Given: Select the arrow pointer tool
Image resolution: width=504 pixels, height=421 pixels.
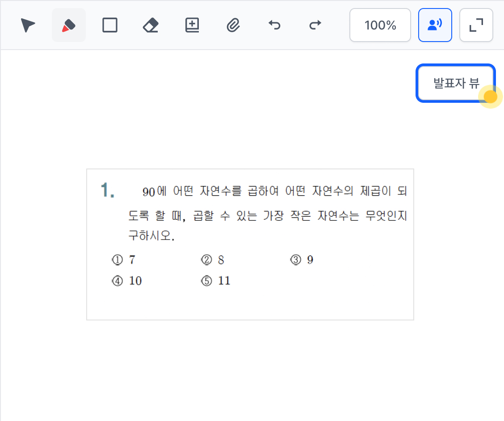Looking at the screenshot, I should (x=28, y=25).
